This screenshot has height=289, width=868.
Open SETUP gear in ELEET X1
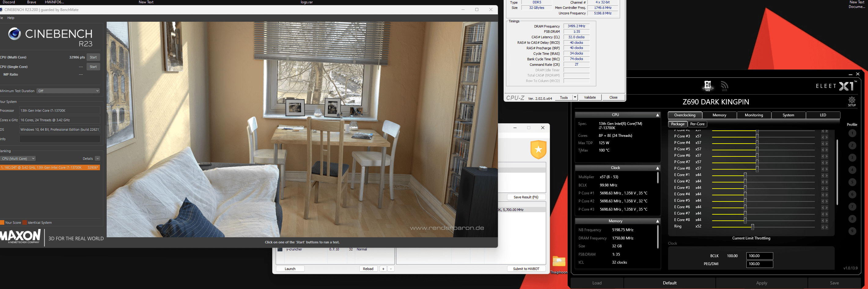click(852, 101)
